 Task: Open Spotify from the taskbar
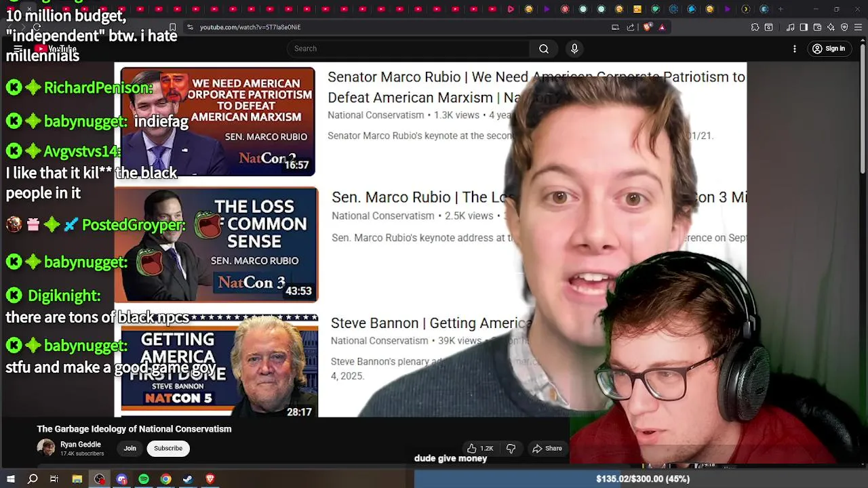[x=144, y=479]
